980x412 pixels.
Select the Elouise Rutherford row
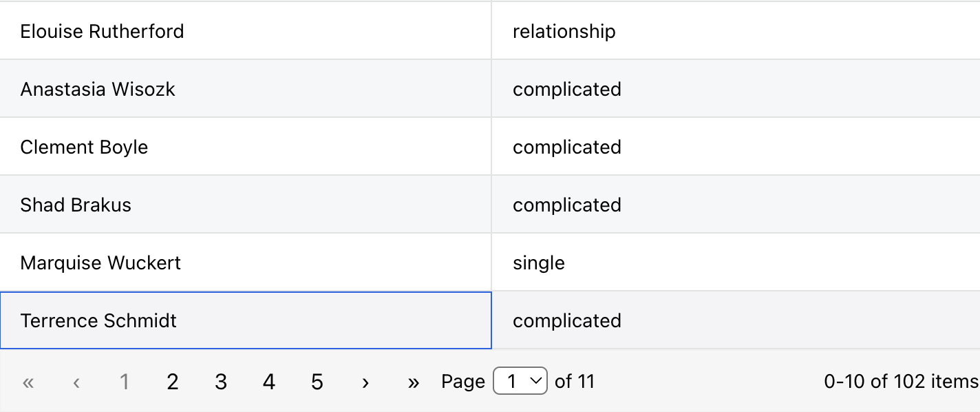pyautogui.click(x=246, y=30)
